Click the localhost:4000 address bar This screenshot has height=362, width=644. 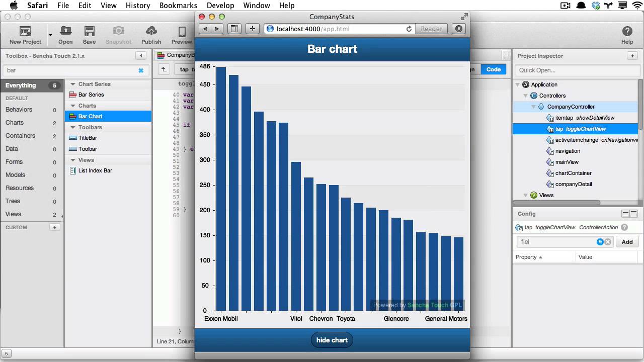tap(340, 29)
